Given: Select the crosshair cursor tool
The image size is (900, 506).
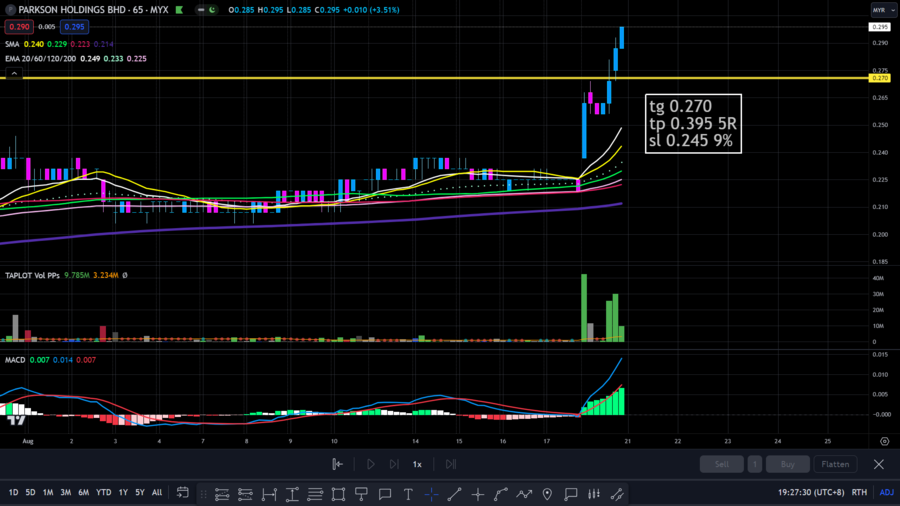Looking at the screenshot, I should [478, 494].
